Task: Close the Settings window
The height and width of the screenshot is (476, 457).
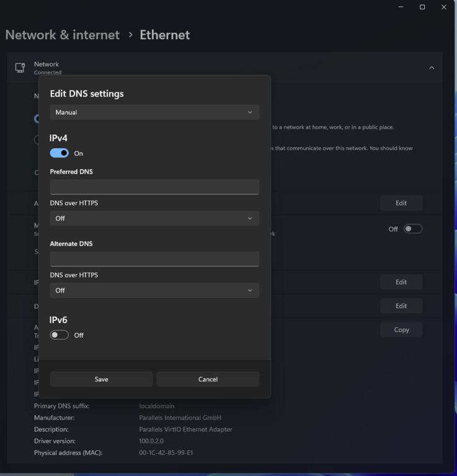Action: point(443,7)
